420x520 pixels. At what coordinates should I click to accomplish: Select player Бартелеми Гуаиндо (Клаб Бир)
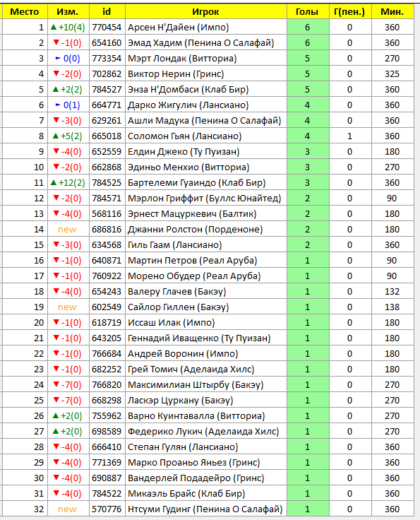(197, 183)
